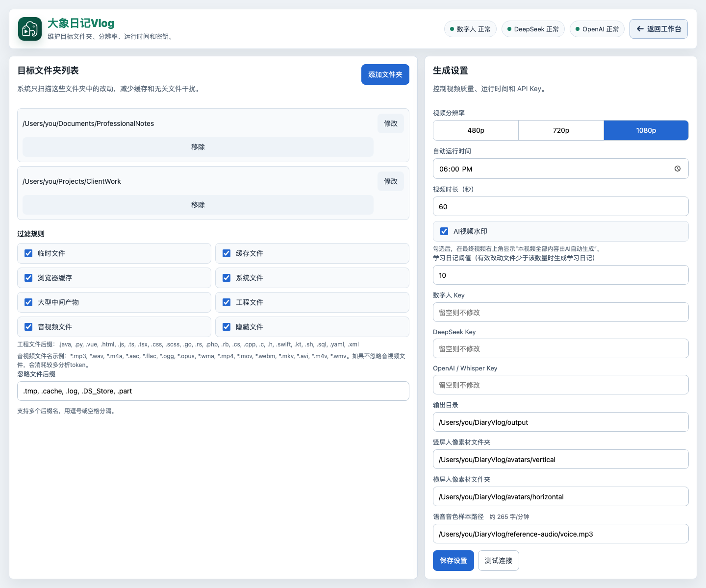The width and height of the screenshot is (706, 588).
Task: Toggle the 隐藏文件 filter checkbox
Action: point(227,327)
